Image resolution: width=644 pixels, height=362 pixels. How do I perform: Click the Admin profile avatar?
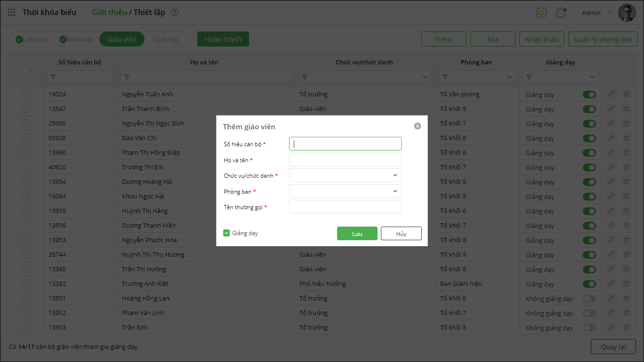pyautogui.click(x=627, y=13)
